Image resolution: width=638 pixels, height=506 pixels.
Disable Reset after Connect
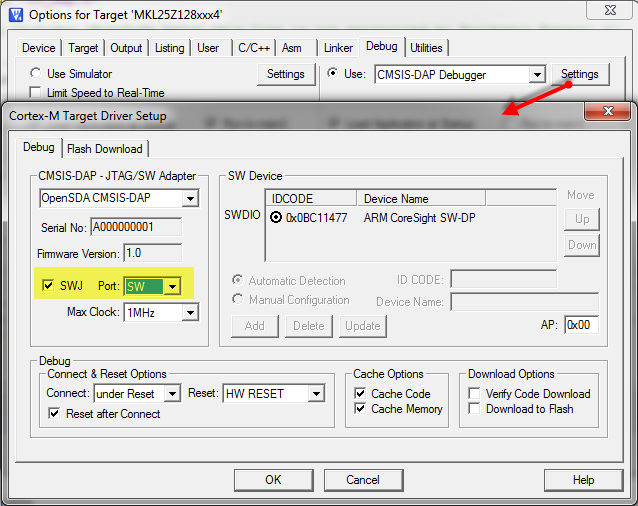[54, 414]
